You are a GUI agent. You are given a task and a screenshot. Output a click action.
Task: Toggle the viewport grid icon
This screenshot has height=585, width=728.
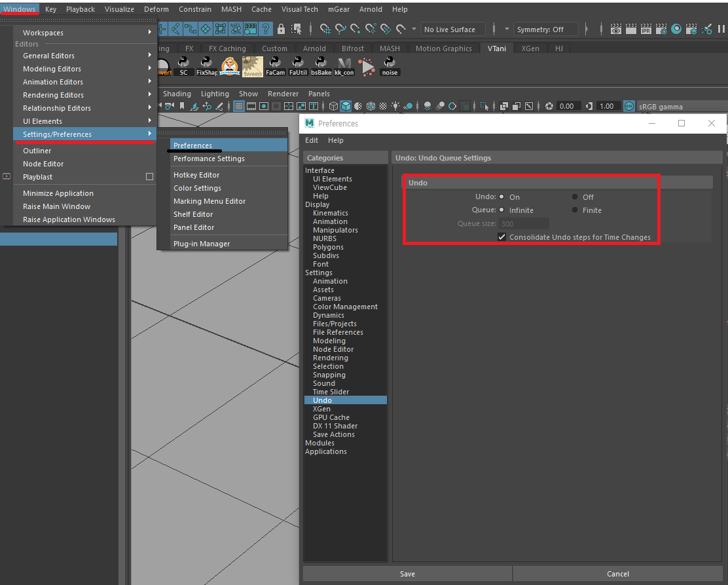tap(239, 106)
